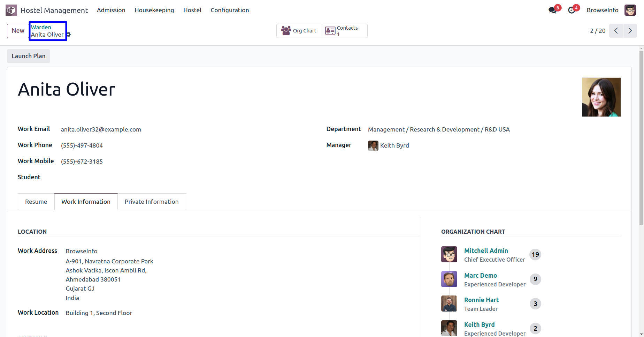
Task: Click the record pager 2 / 20
Action: coord(598,31)
